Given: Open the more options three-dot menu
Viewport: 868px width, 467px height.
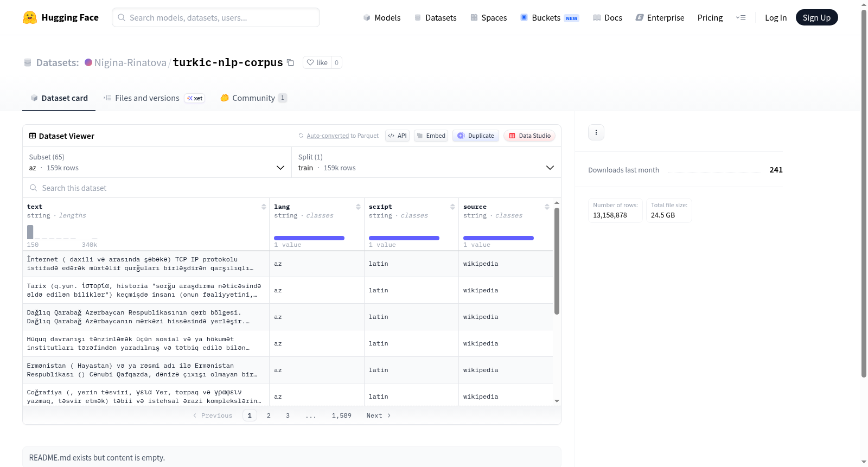Looking at the screenshot, I should (x=596, y=132).
